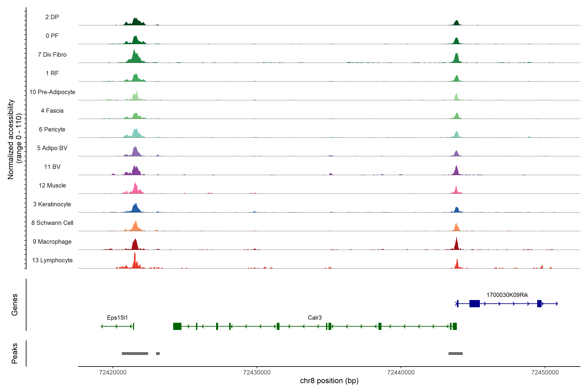Click the rightmost gray peak bar
This screenshot has width=588, height=392.
tap(455, 353)
